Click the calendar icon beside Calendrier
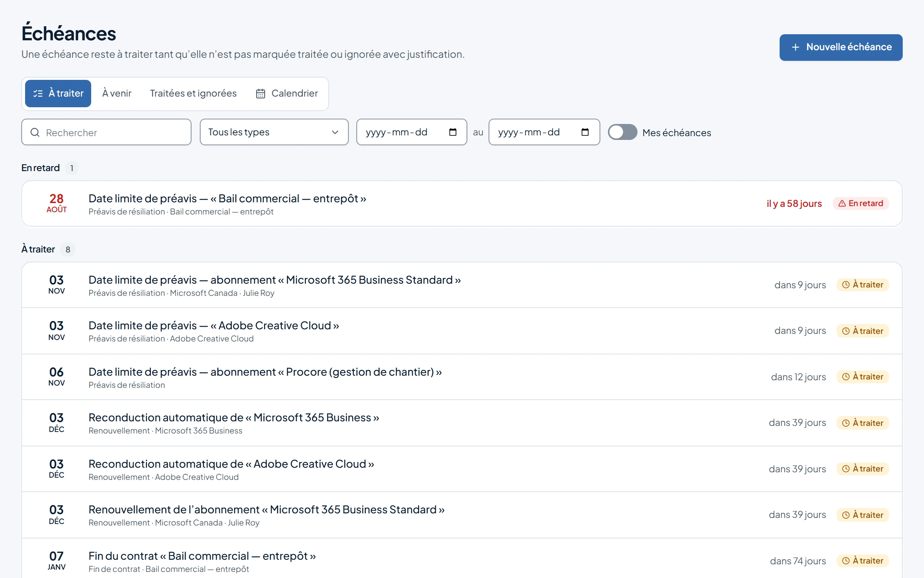 click(260, 93)
